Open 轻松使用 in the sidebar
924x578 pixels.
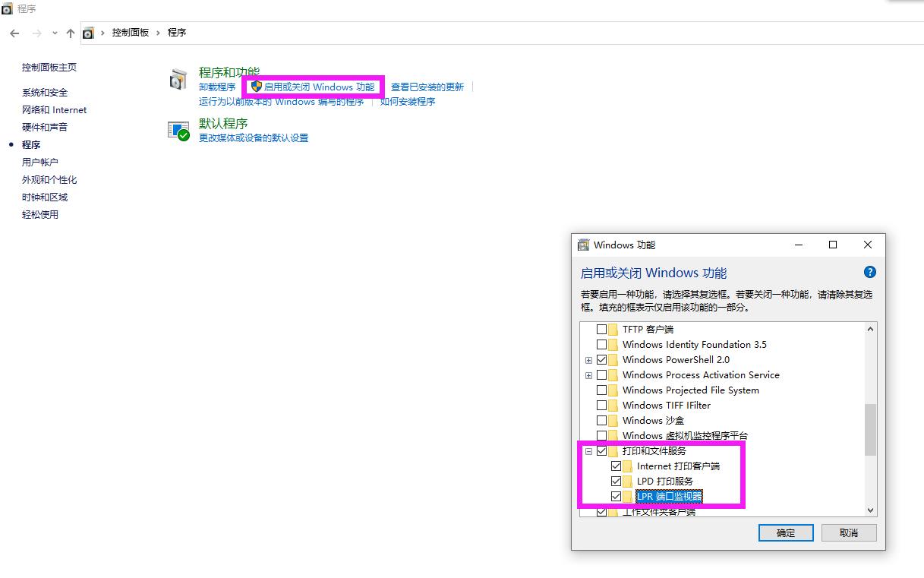click(40, 214)
